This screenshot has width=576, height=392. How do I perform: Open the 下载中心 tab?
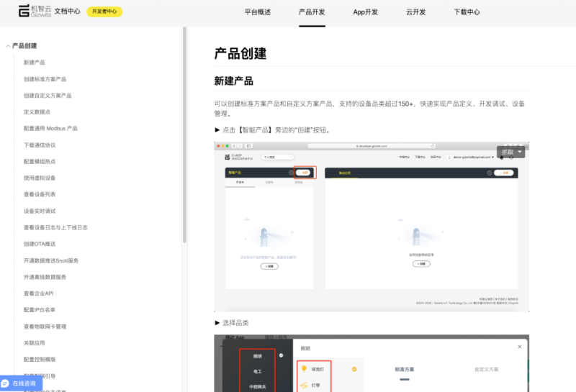click(467, 12)
